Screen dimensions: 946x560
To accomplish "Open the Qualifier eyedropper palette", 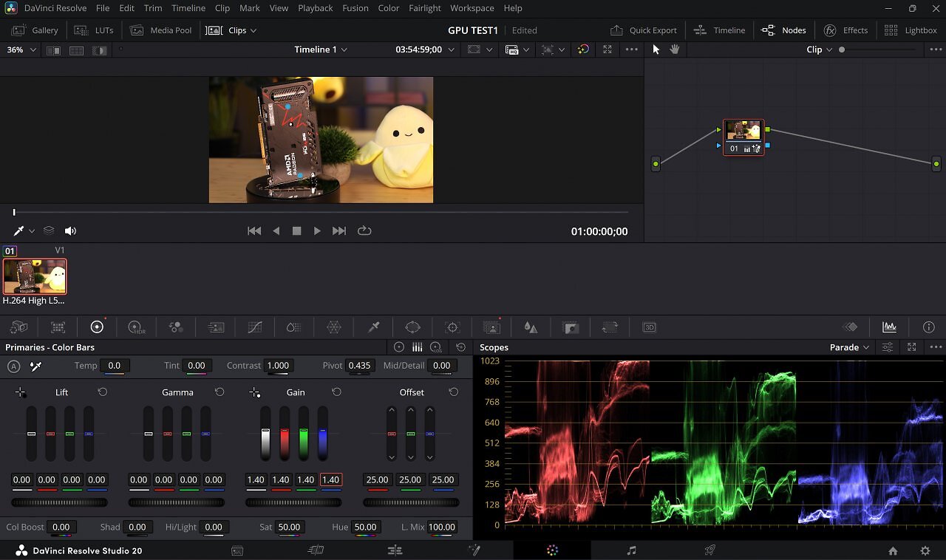I will [x=373, y=327].
